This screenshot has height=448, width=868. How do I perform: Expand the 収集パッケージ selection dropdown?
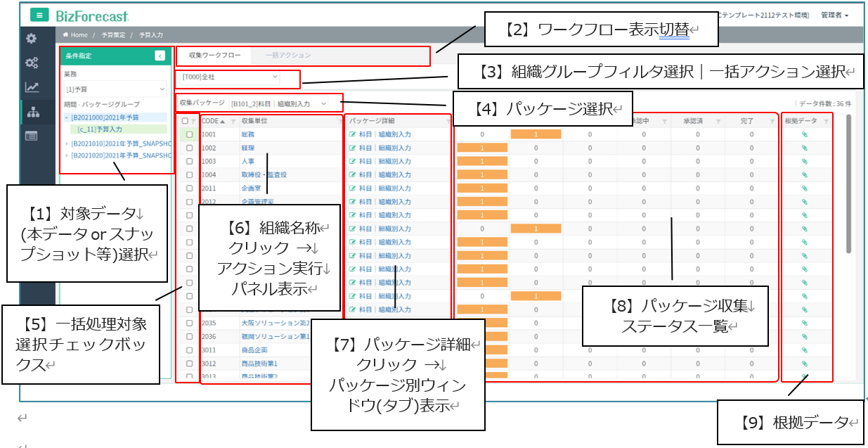pos(269,103)
